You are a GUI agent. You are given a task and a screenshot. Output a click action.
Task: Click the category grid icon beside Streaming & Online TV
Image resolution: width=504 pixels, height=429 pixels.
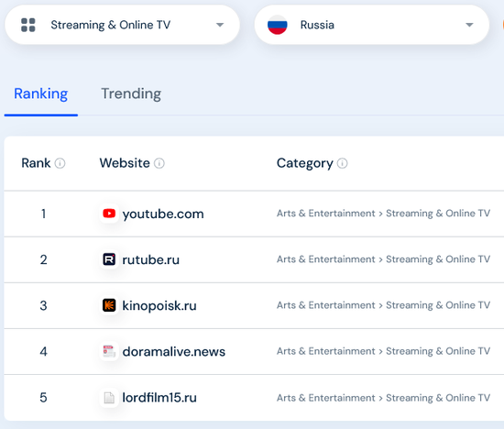click(28, 25)
